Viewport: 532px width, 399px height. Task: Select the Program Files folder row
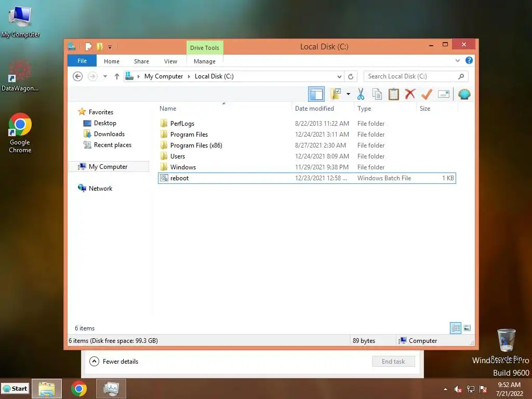(307, 135)
